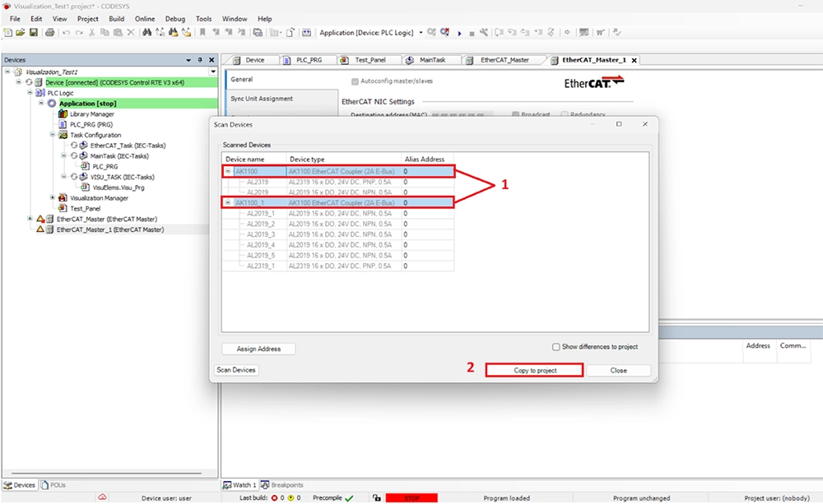The image size is (823, 504).
Task: Click the Scan Devices button
Action: [x=236, y=370]
